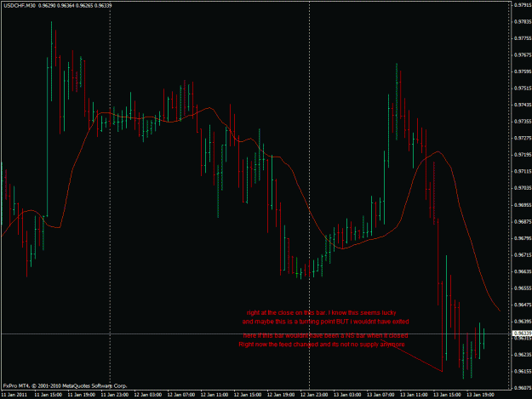Screen dimensions: 532x399
Task: Click the 13 Jan 03:00 time label
Action: (347, 395)
